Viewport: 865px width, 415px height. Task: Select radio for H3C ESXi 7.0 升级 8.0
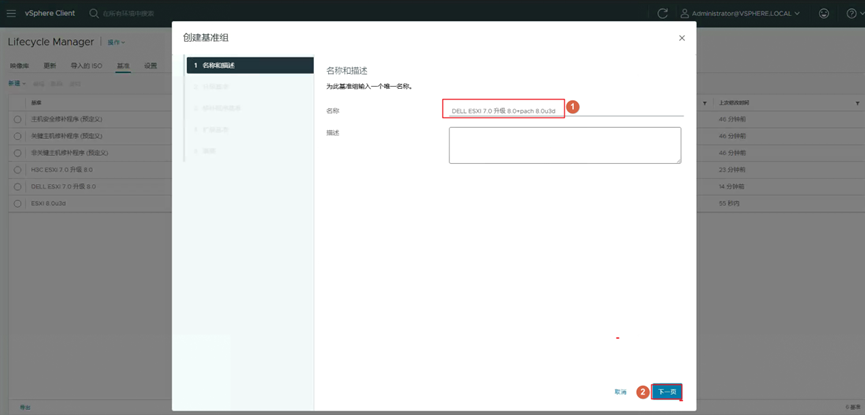point(18,169)
